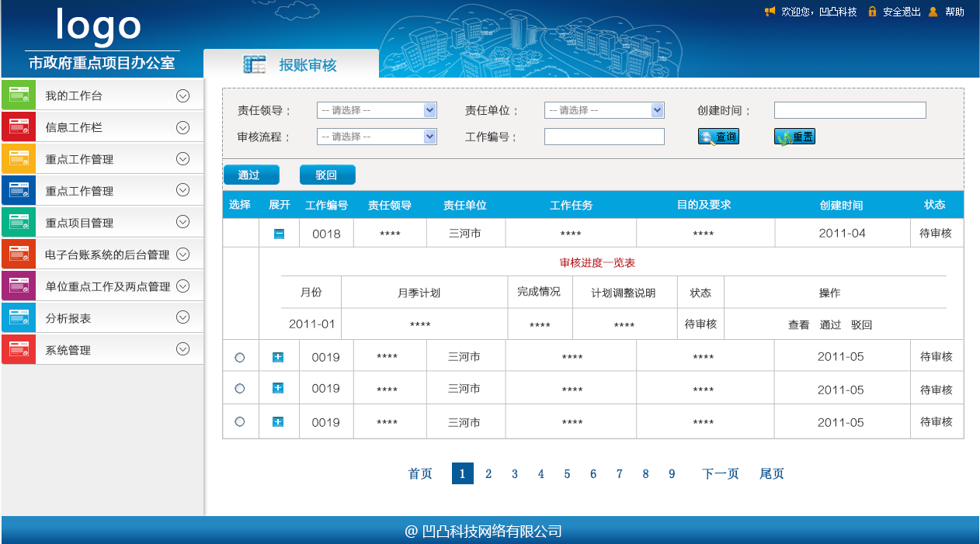
Task: Open the 帮助 help link
Action: (954, 12)
